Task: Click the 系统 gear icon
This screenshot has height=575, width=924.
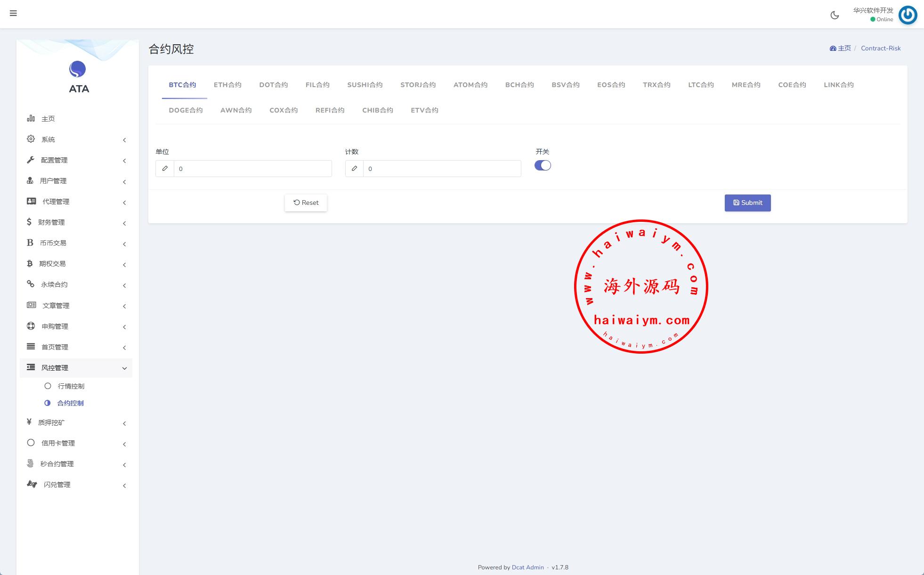Action: coord(31,139)
